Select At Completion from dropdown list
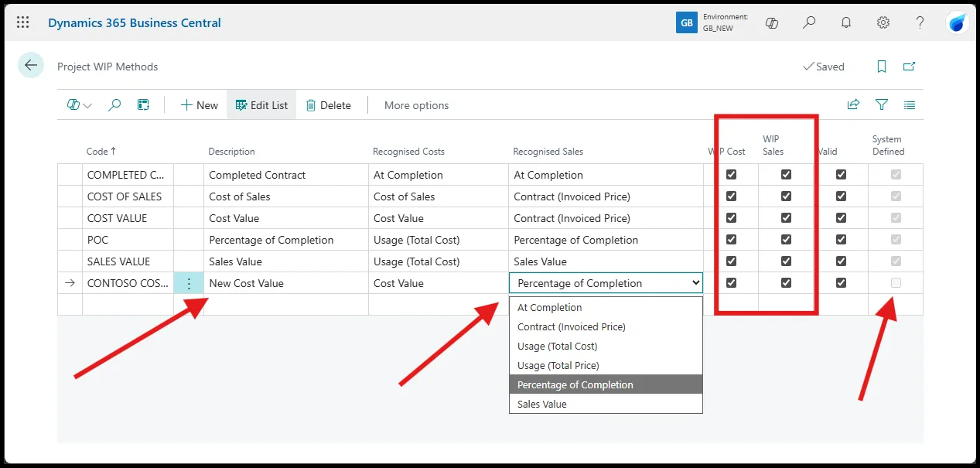This screenshot has height=468, width=980. point(606,307)
